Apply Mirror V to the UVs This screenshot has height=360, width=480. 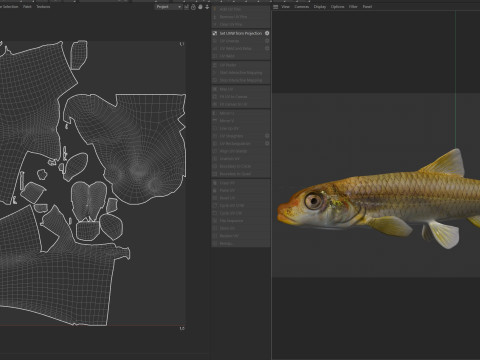[x=241, y=121]
